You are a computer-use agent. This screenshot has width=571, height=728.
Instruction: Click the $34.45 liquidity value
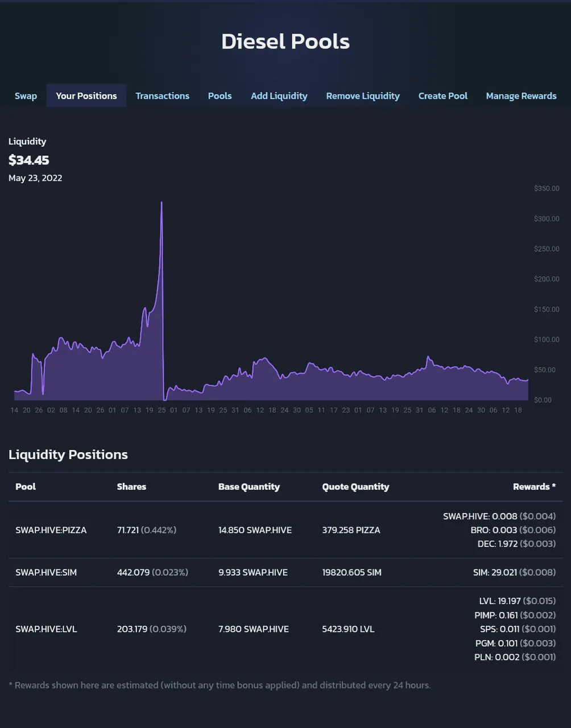point(29,160)
